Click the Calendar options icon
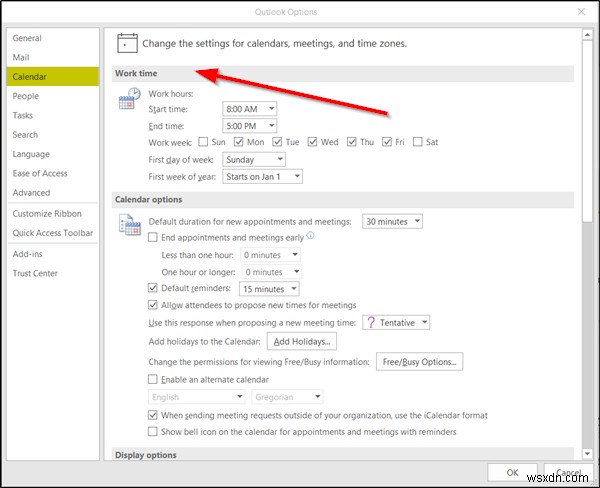 click(130, 224)
